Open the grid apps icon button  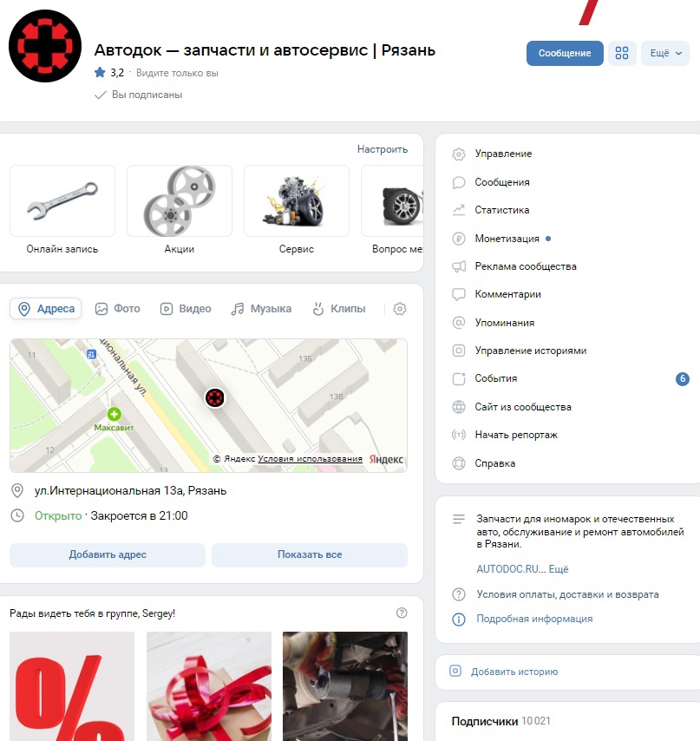(622, 53)
